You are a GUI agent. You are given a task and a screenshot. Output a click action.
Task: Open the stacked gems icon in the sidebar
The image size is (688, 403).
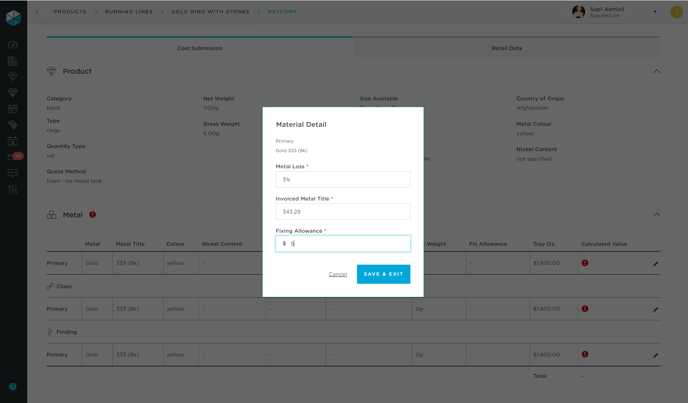pos(13,125)
